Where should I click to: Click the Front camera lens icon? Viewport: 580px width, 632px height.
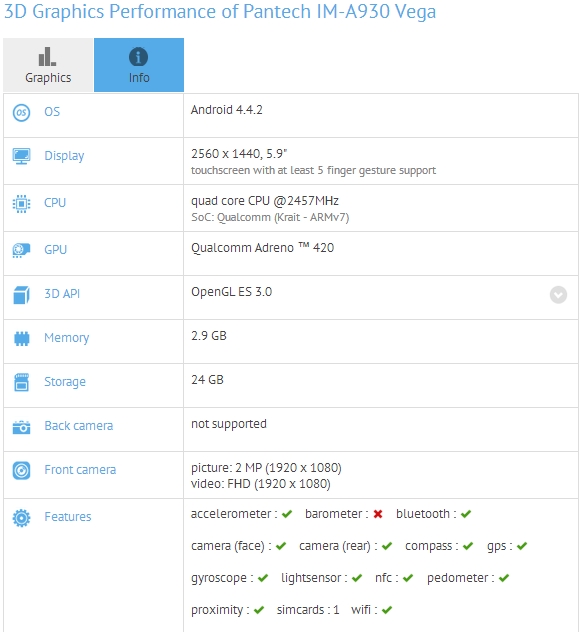coord(21,470)
